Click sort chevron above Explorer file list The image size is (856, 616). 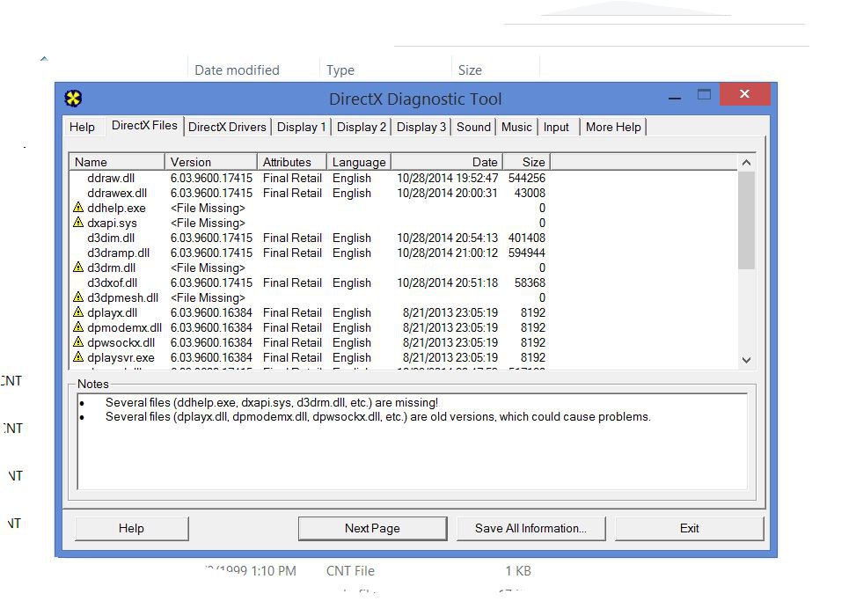[x=44, y=58]
